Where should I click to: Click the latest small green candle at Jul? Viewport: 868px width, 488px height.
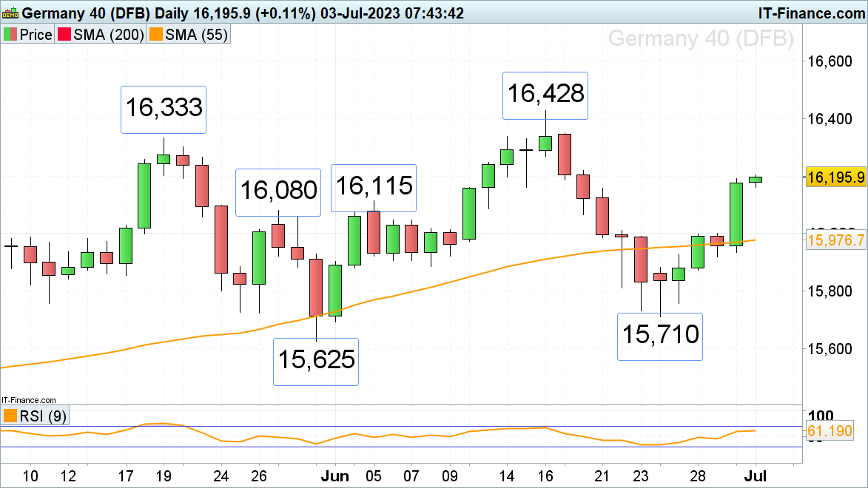[x=756, y=179]
